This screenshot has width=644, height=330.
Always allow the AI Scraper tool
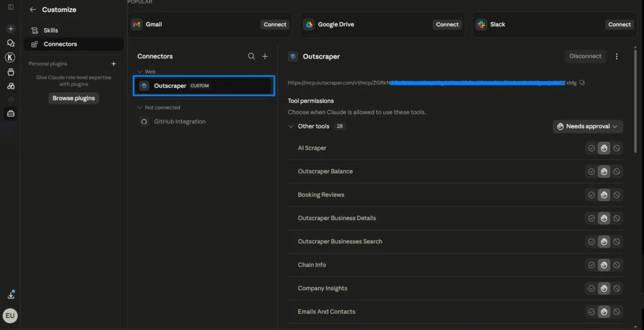click(591, 148)
